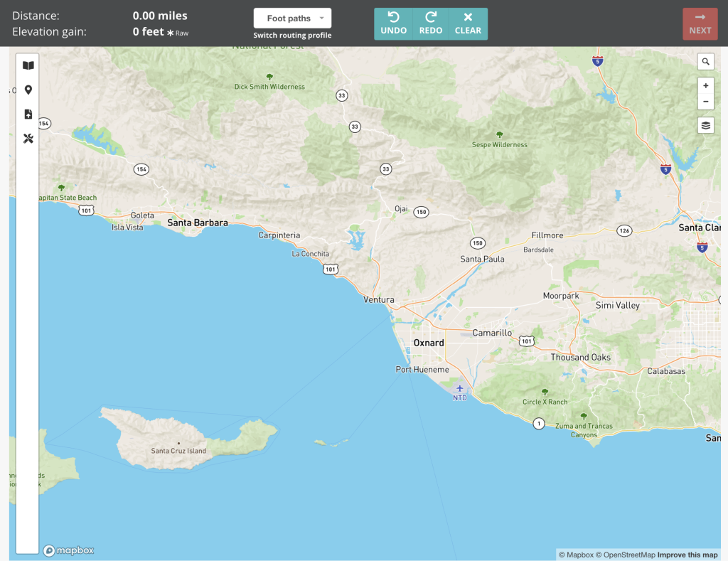Proceed with the Next button
The width and height of the screenshot is (728, 561).
pos(700,23)
